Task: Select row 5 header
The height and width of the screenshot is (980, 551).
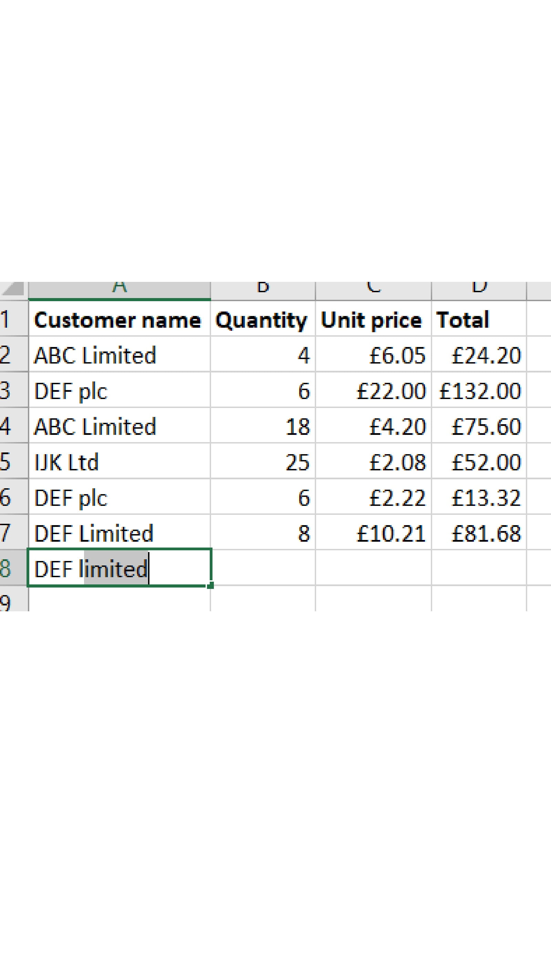Action: pyautogui.click(x=8, y=461)
